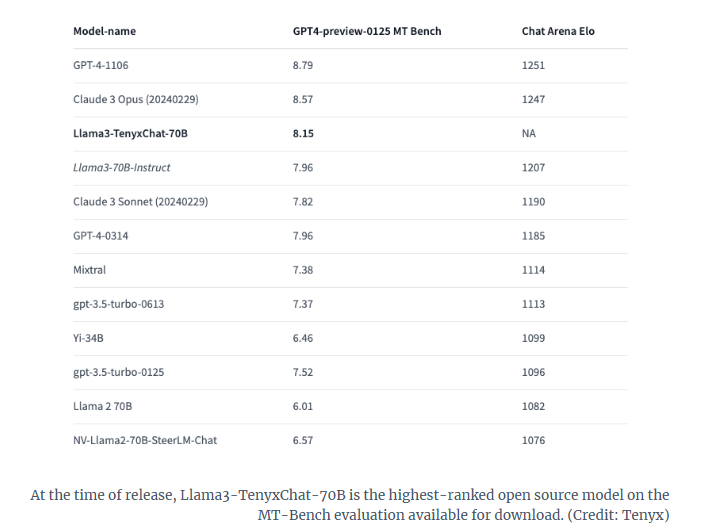Click the italic Llama3-70B-Instruct entry
The image size is (720, 529).
tap(122, 168)
